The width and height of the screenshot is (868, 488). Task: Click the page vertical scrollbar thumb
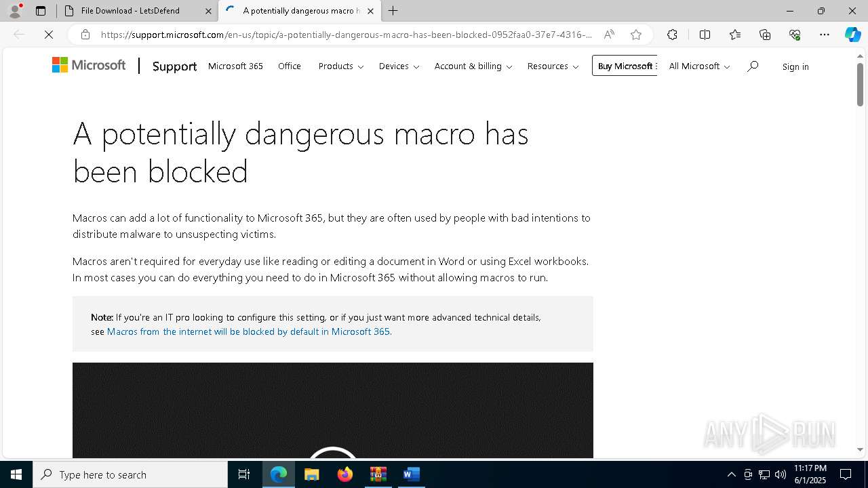coord(860,85)
